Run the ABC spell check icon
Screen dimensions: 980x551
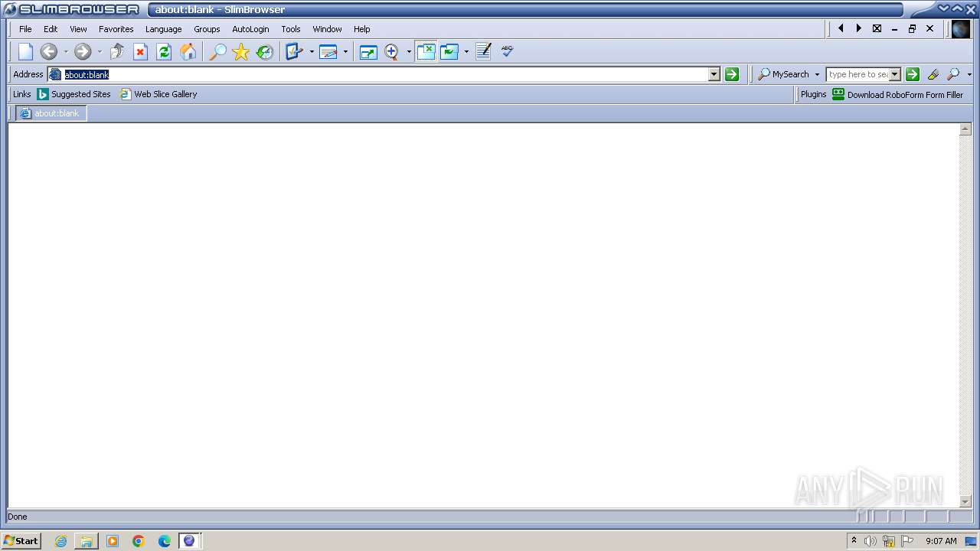click(507, 51)
